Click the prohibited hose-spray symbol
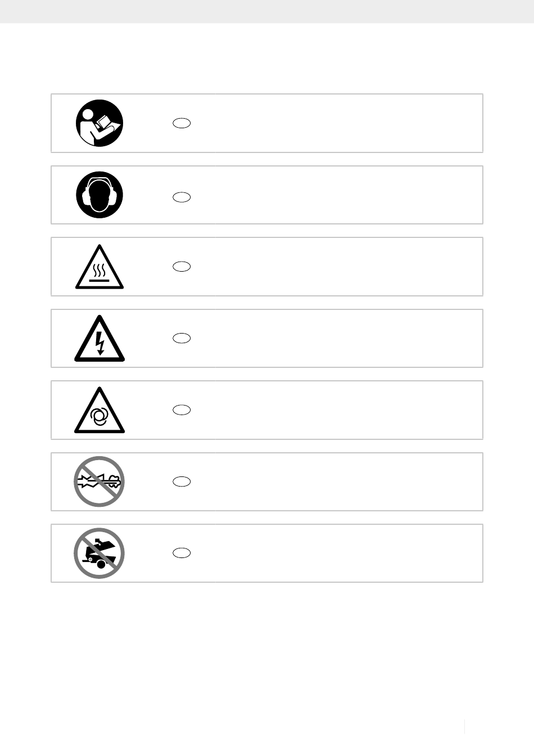The height and width of the screenshot is (756, 534). tap(99, 481)
